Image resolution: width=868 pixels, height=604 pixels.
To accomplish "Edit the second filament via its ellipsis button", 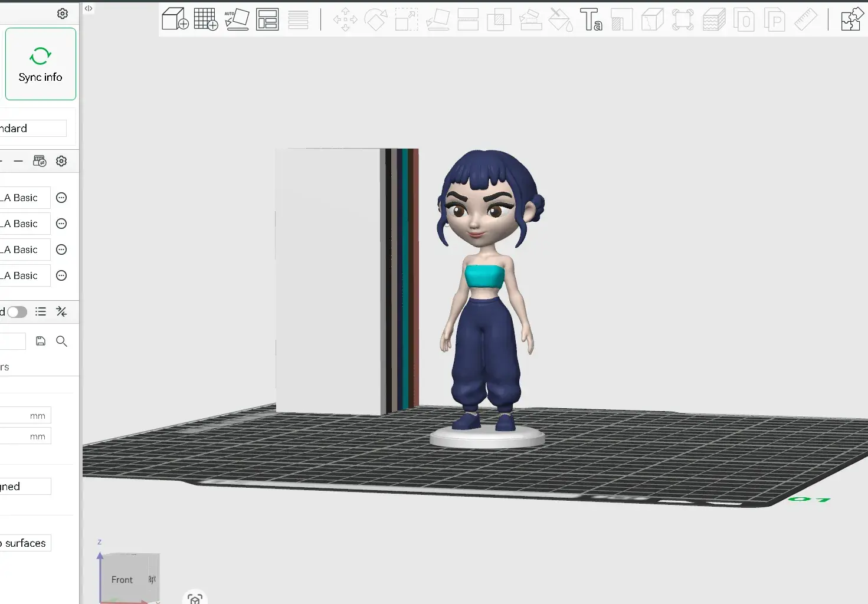I will 61,224.
